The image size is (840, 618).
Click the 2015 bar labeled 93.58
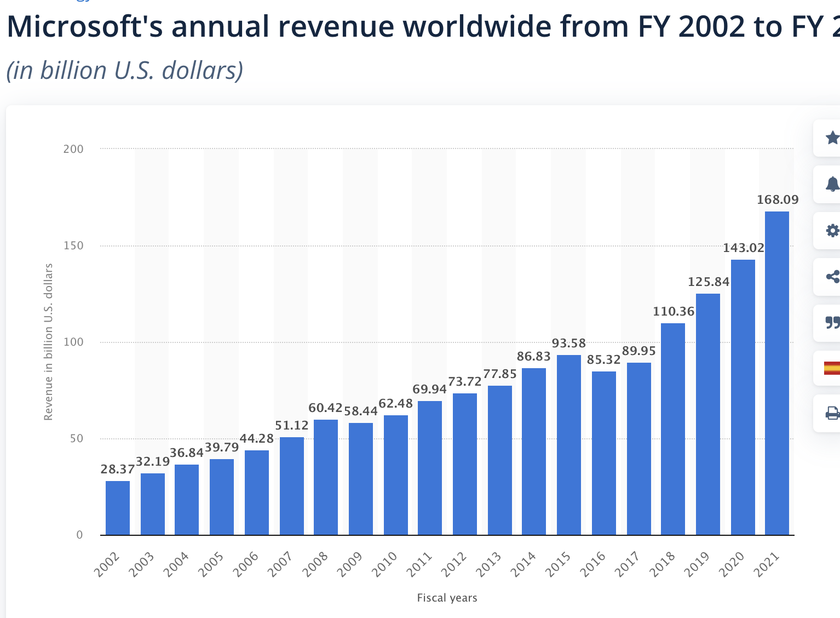point(569,445)
